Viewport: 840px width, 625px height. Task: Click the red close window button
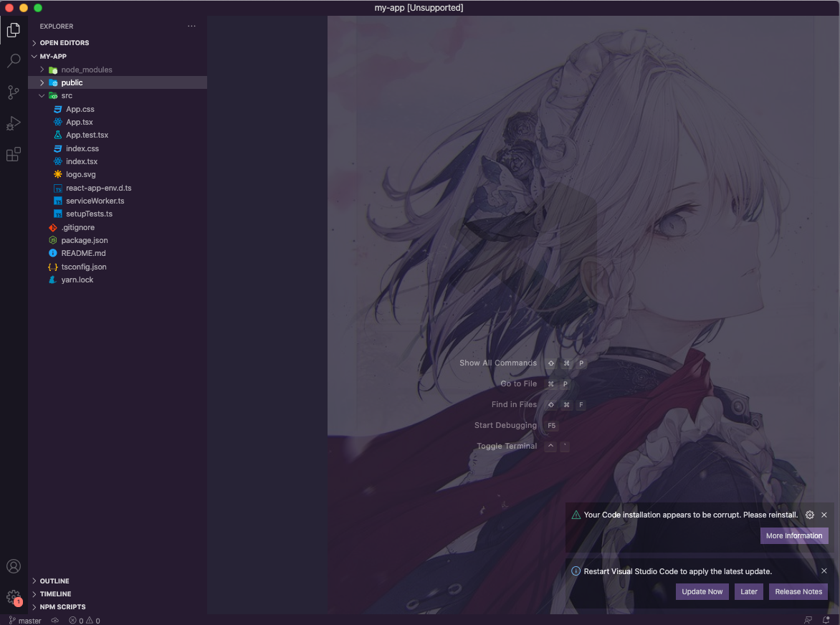coord(9,7)
